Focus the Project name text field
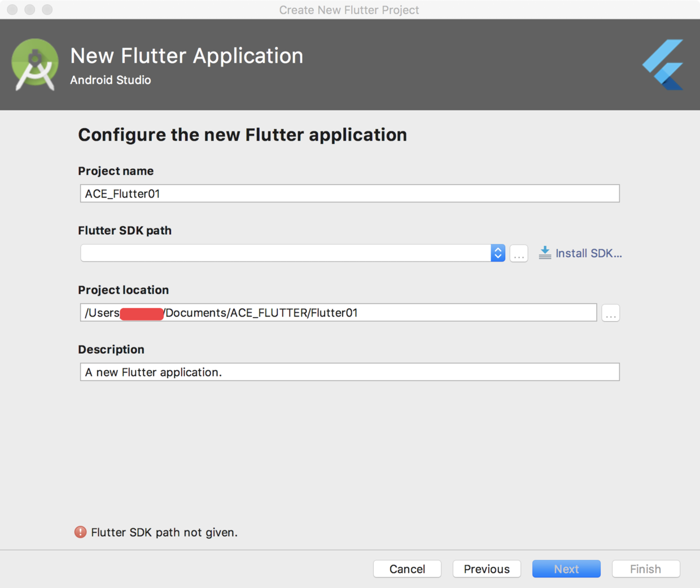 tap(349, 194)
